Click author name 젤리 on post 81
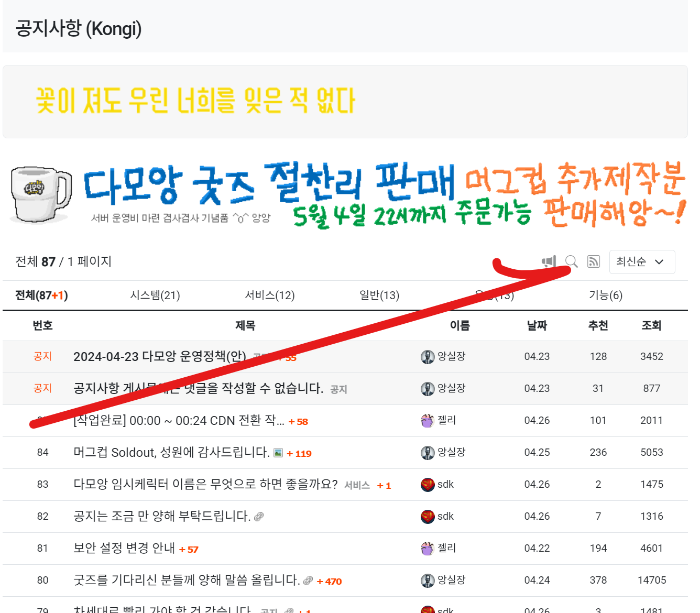700x613 pixels. click(447, 549)
